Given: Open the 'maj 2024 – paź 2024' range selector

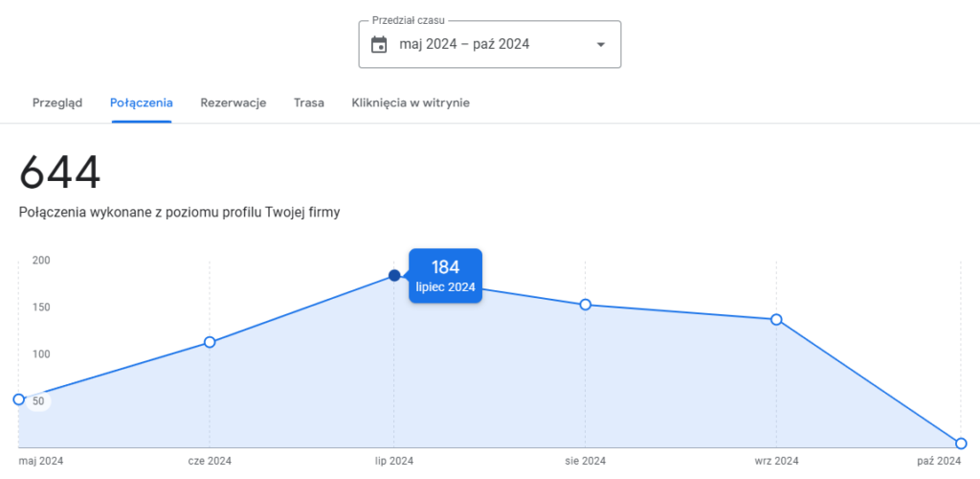Looking at the screenshot, I should [x=465, y=44].
